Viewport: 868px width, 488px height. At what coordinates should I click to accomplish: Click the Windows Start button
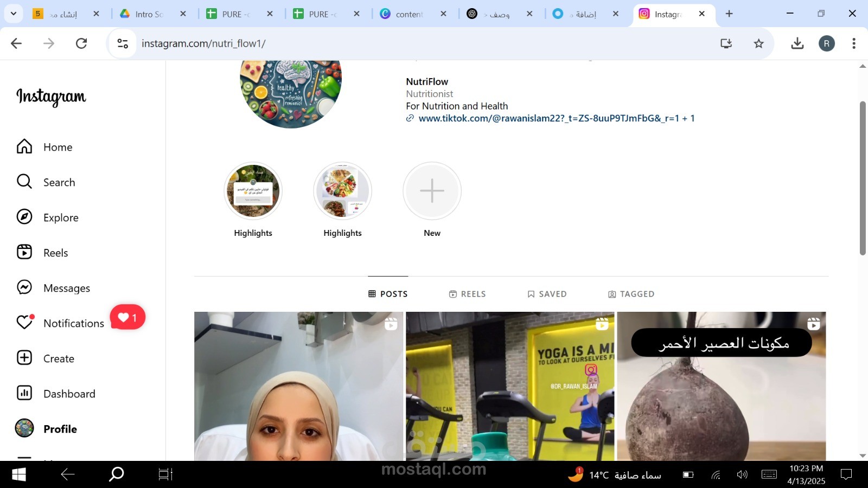click(x=18, y=474)
